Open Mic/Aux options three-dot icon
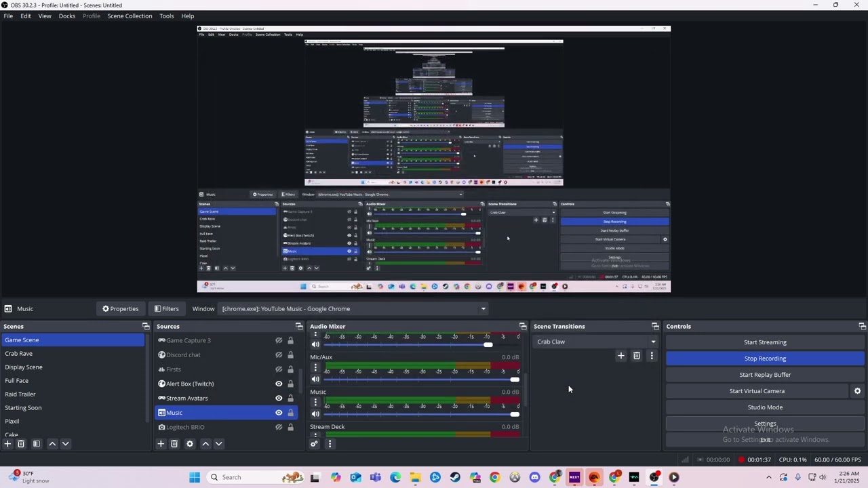Screen dimensions: 868x488 coord(315,368)
